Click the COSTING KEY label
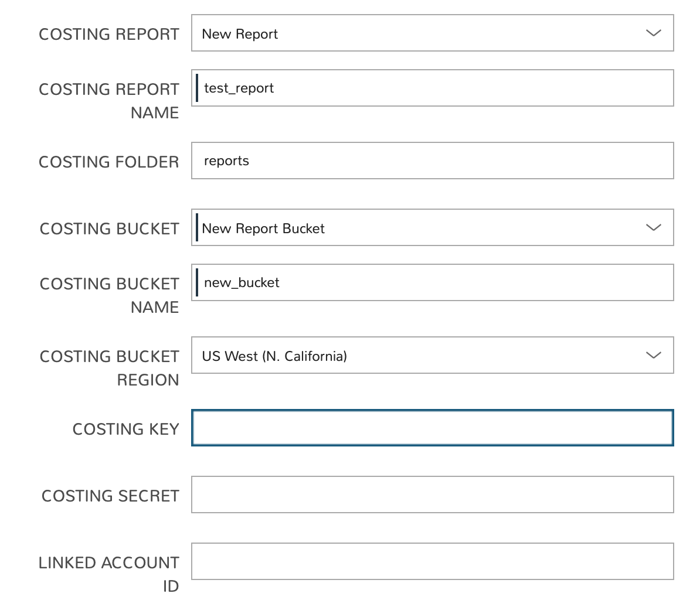 coord(125,429)
